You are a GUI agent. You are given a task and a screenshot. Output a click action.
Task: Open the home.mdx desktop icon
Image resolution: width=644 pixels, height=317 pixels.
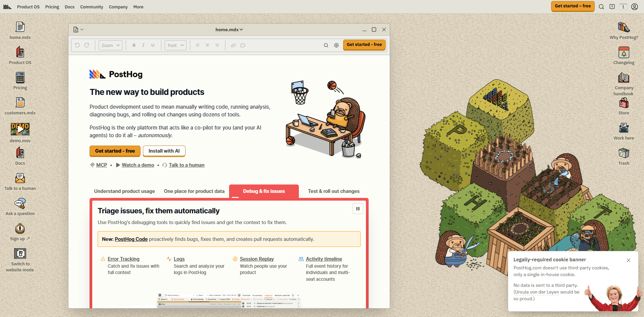[20, 31]
